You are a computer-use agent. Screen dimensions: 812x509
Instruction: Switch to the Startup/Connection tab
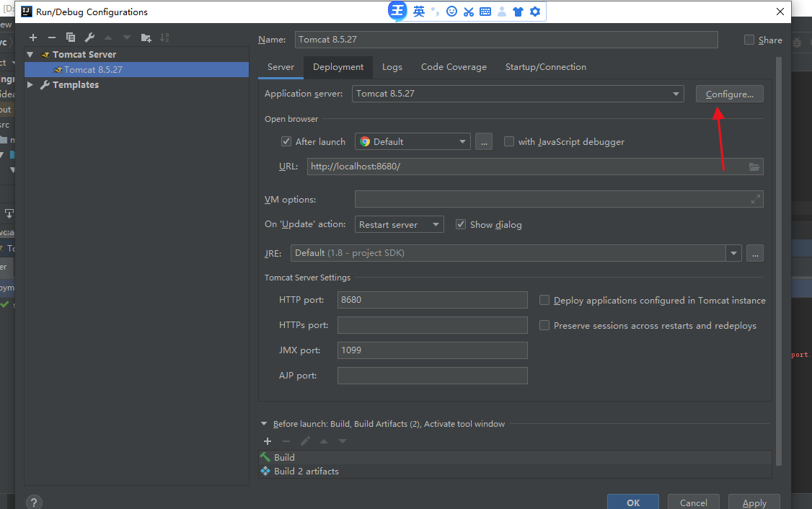point(546,67)
